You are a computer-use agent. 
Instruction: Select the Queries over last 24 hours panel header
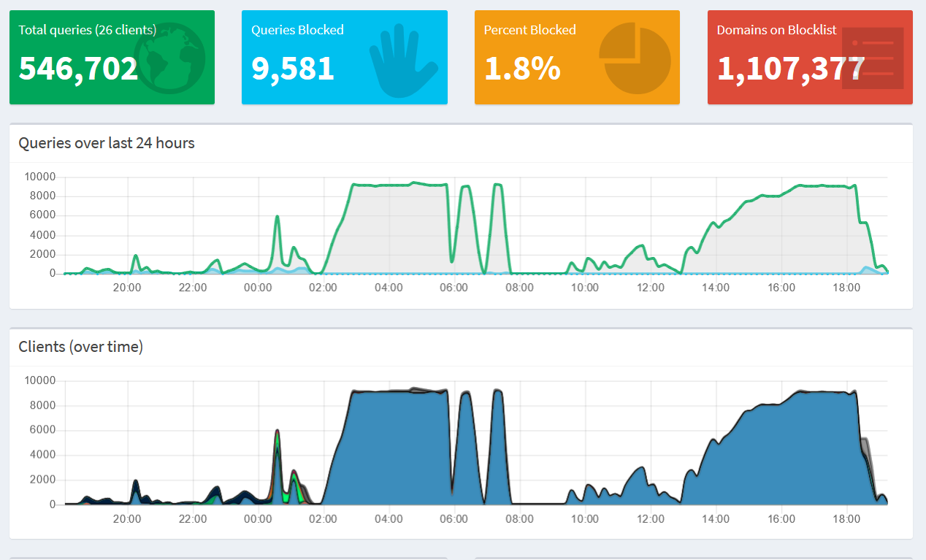tap(107, 143)
